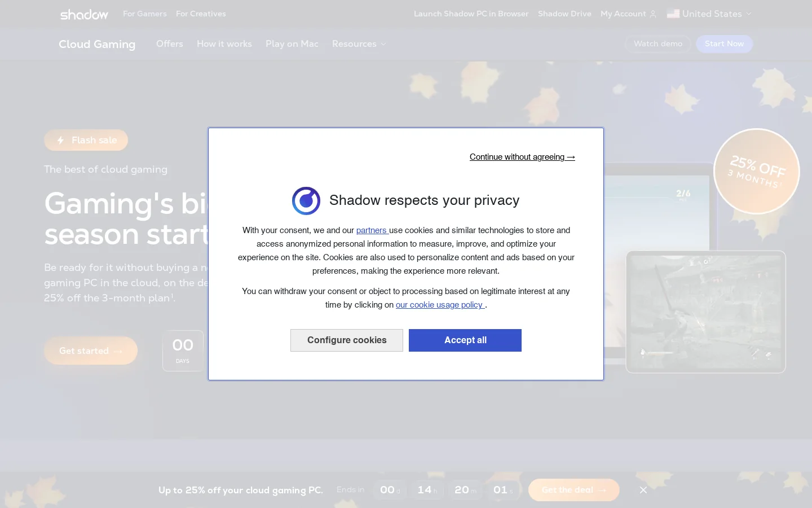Close the bottom promo banner
Screen dimensions: 812x508
[x=643, y=490]
